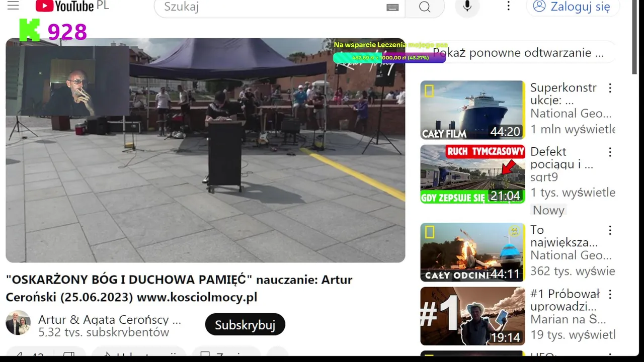
Task: Open Ruch Tymczasowy train video thumbnail
Action: click(x=472, y=174)
